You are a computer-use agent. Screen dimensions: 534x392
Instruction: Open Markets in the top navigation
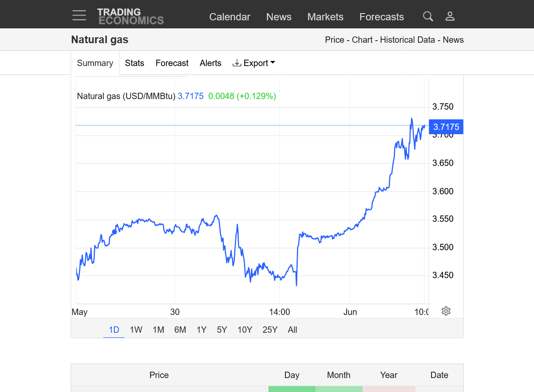325,17
